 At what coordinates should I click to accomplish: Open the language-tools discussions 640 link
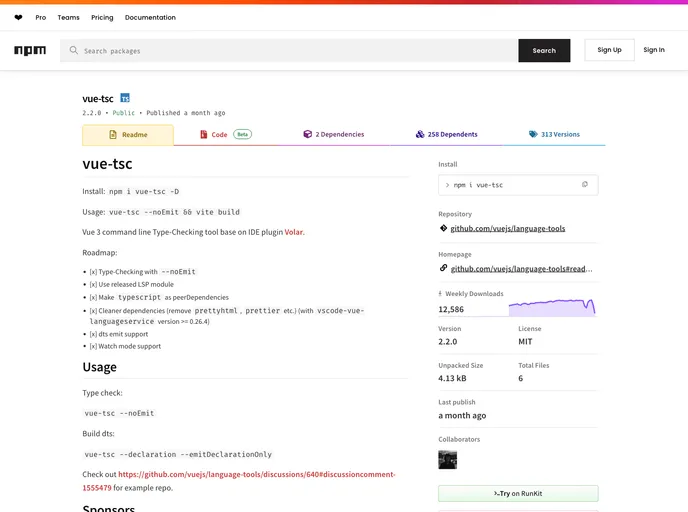pos(239,481)
